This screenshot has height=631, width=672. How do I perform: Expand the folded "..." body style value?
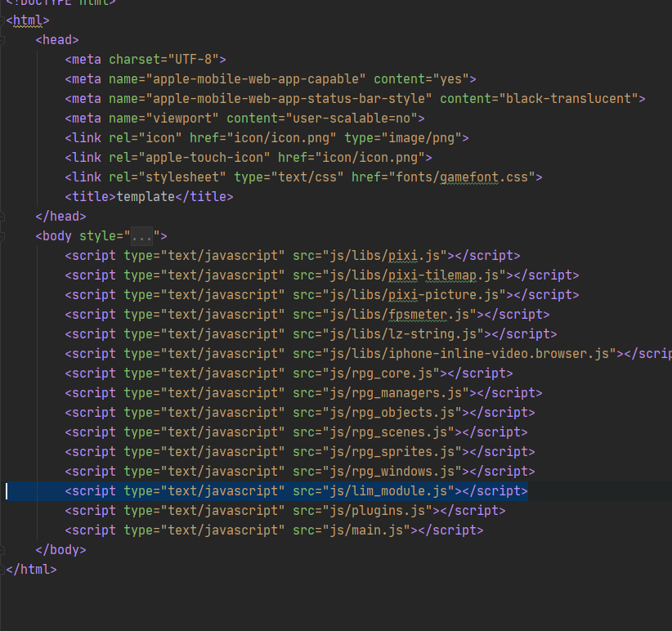click(x=141, y=236)
